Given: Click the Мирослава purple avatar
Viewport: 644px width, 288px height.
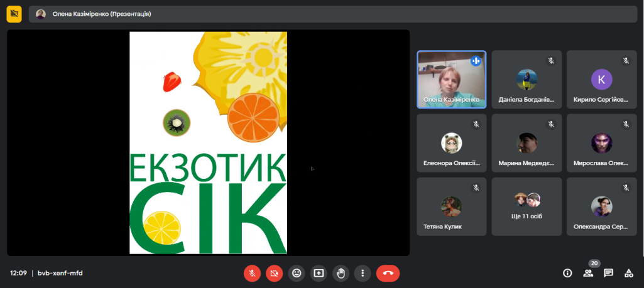Looking at the screenshot, I should tap(602, 143).
